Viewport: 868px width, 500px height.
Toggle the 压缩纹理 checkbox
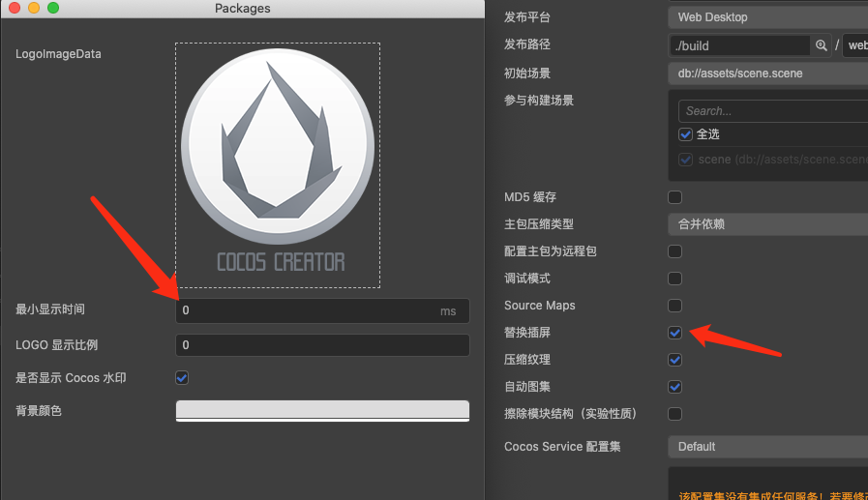click(x=674, y=360)
